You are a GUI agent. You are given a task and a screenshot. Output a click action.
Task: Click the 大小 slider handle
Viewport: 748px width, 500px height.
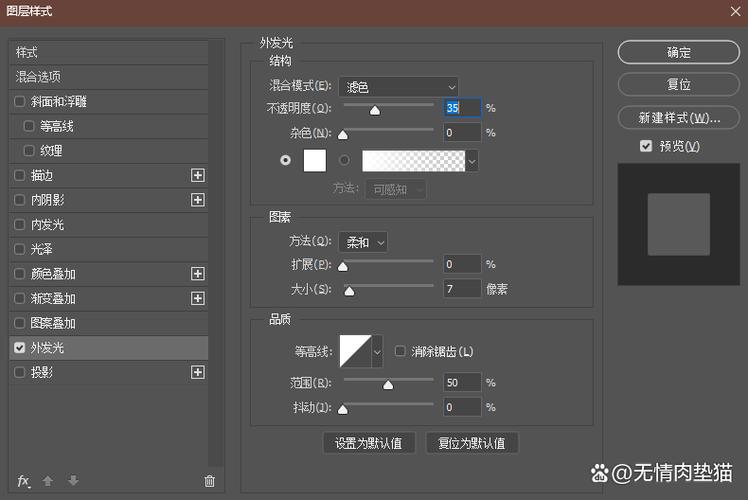click(x=349, y=291)
